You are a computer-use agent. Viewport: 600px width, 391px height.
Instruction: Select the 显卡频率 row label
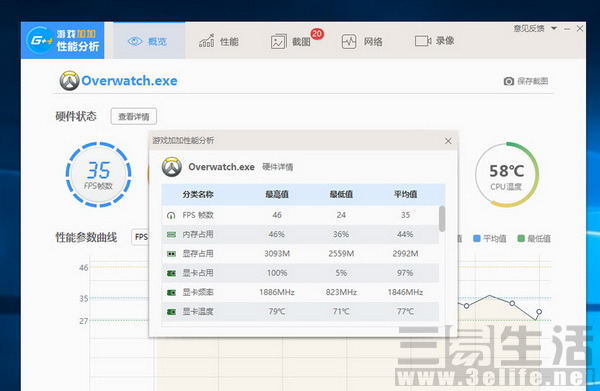pos(198,292)
